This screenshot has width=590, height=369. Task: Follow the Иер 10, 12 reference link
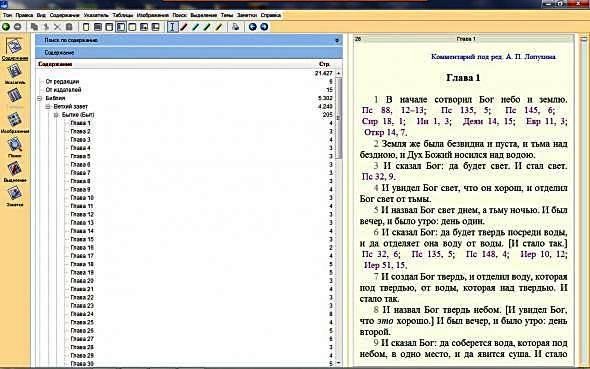[543, 254]
